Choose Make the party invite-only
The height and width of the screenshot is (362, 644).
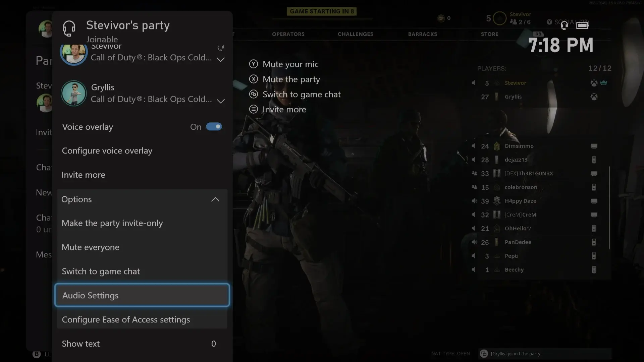pyautogui.click(x=112, y=223)
